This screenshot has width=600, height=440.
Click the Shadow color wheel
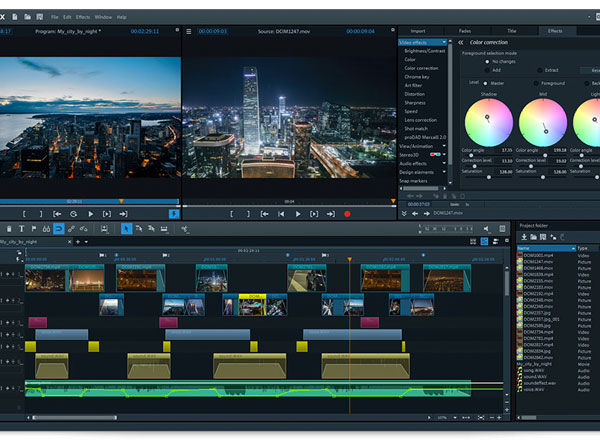pyautogui.click(x=489, y=122)
